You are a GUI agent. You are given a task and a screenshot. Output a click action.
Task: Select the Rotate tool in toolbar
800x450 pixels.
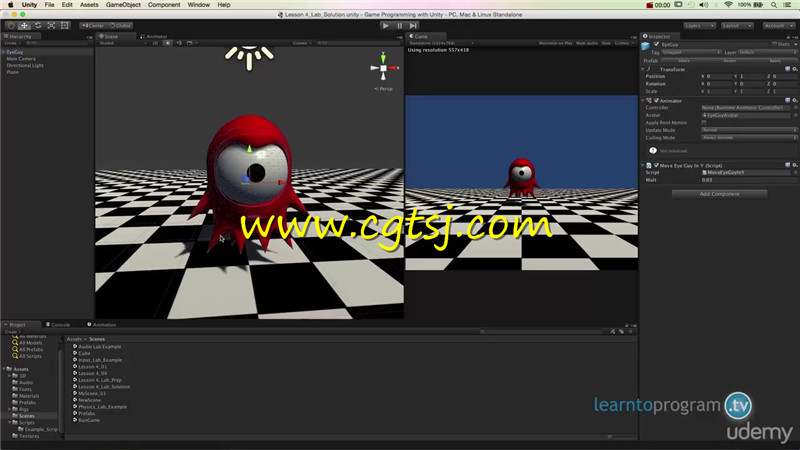38,26
